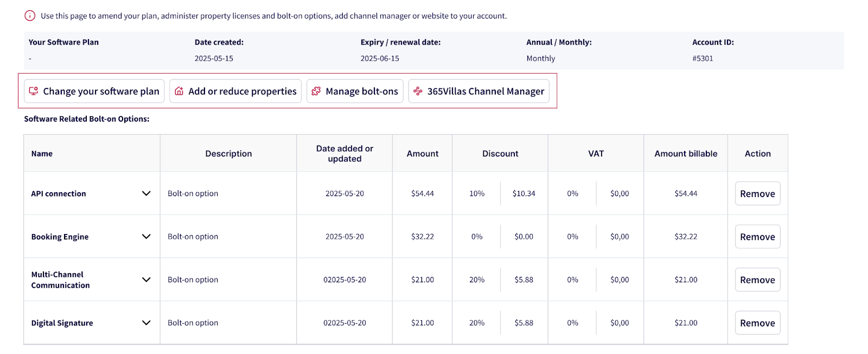Open the 365Villas Channel Manager option
Image resolution: width=868 pixels, height=354 pixels.
[485, 91]
